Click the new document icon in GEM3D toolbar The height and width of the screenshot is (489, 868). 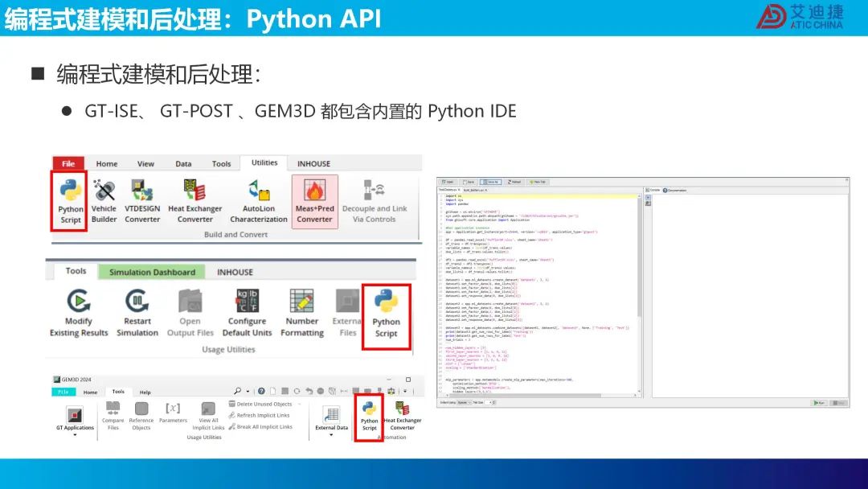[x=273, y=391]
